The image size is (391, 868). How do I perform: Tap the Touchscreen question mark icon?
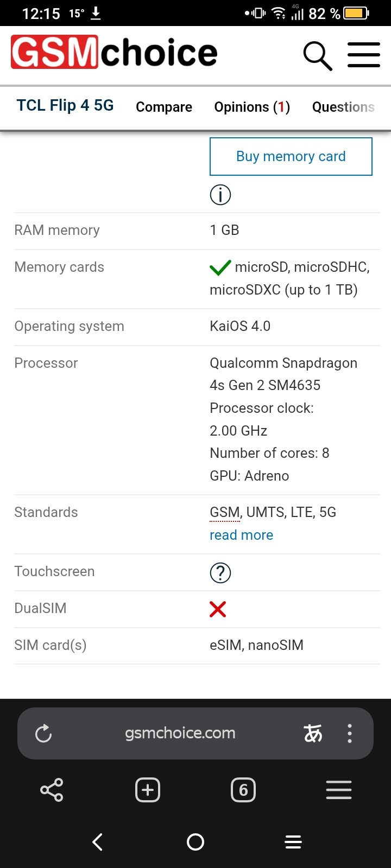click(220, 572)
